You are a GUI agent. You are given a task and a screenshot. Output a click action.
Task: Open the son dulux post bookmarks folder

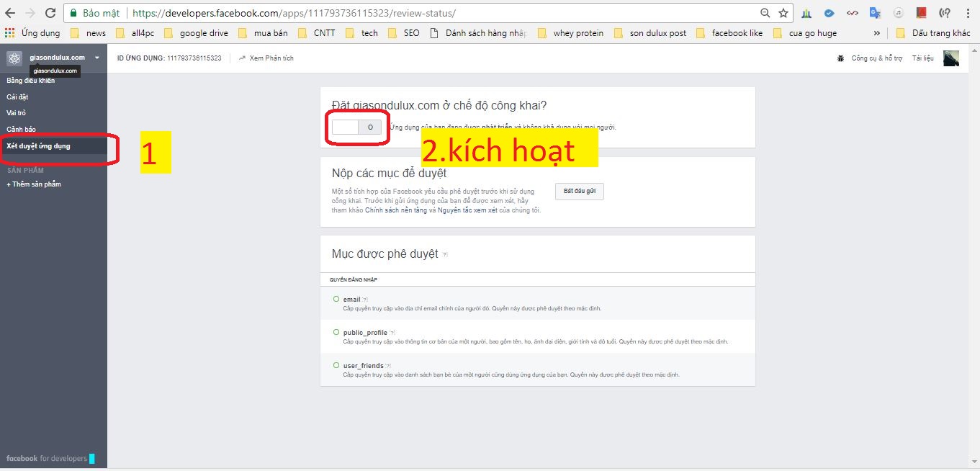(x=651, y=33)
